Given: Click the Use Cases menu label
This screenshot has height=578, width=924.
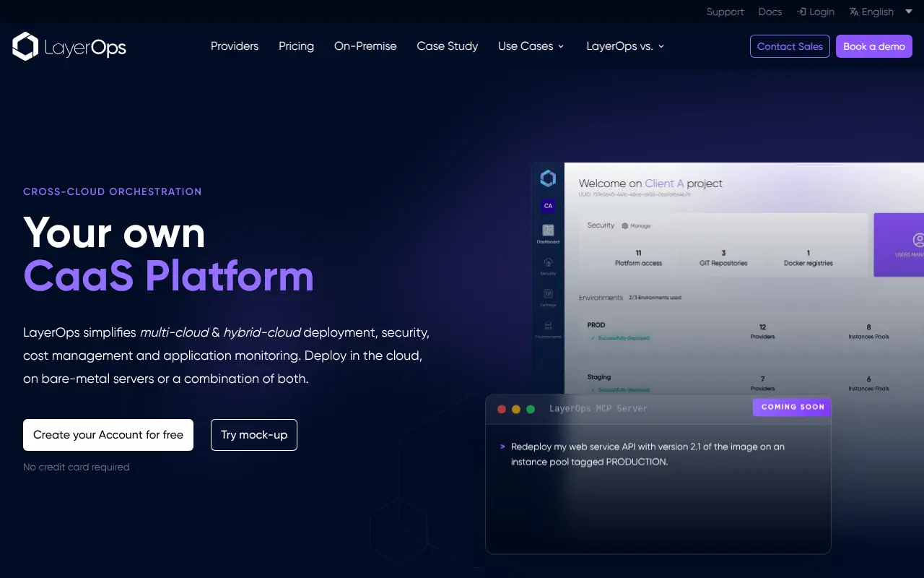Looking at the screenshot, I should click(526, 46).
